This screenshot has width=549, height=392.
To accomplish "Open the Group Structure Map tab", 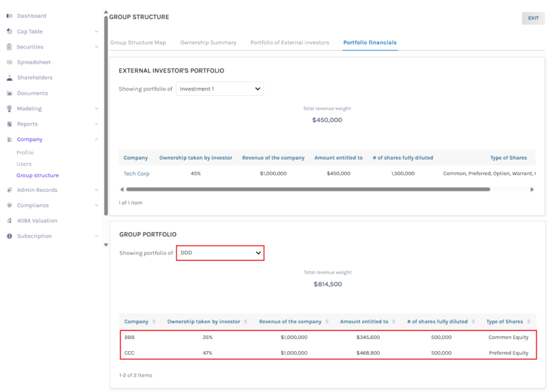I will pyautogui.click(x=139, y=42).
